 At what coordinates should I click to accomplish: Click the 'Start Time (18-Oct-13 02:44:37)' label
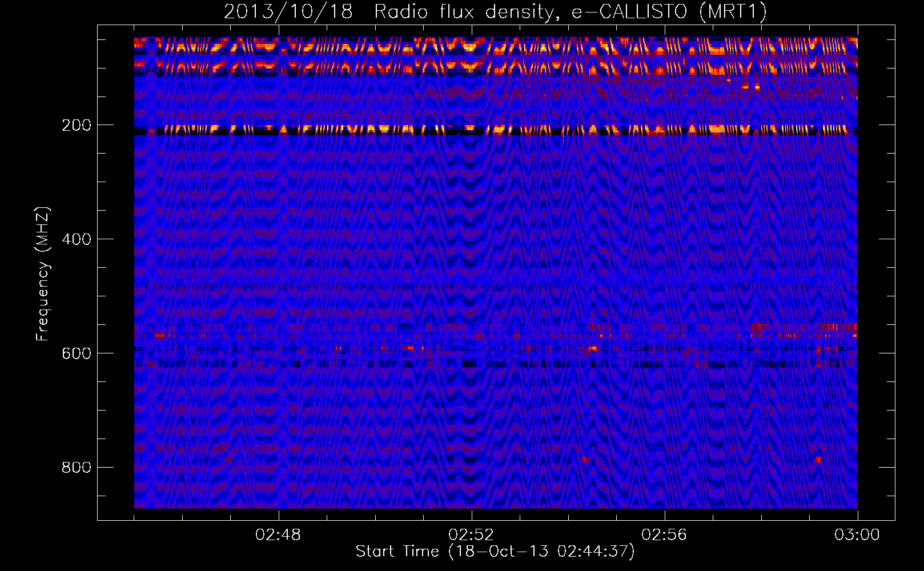click(495, 552)
